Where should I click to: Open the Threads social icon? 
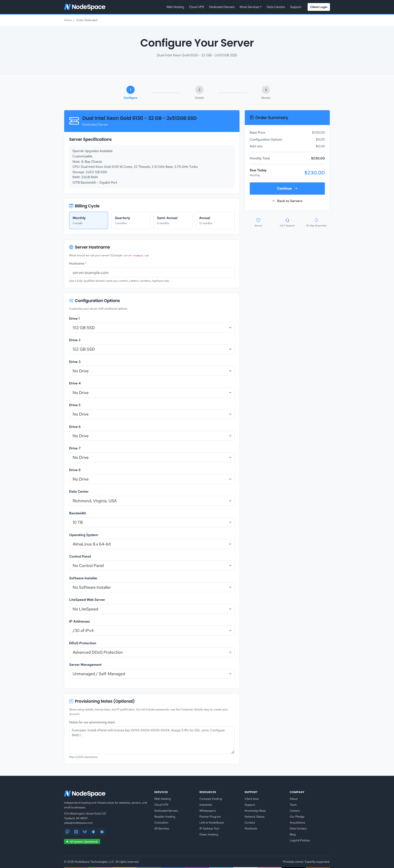tap(76, 832)
